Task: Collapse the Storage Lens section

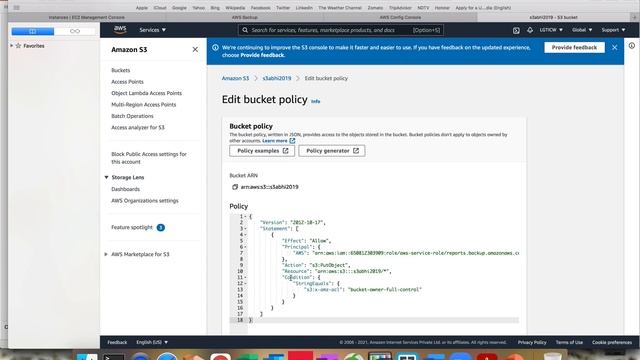Action: pos(106,177)
